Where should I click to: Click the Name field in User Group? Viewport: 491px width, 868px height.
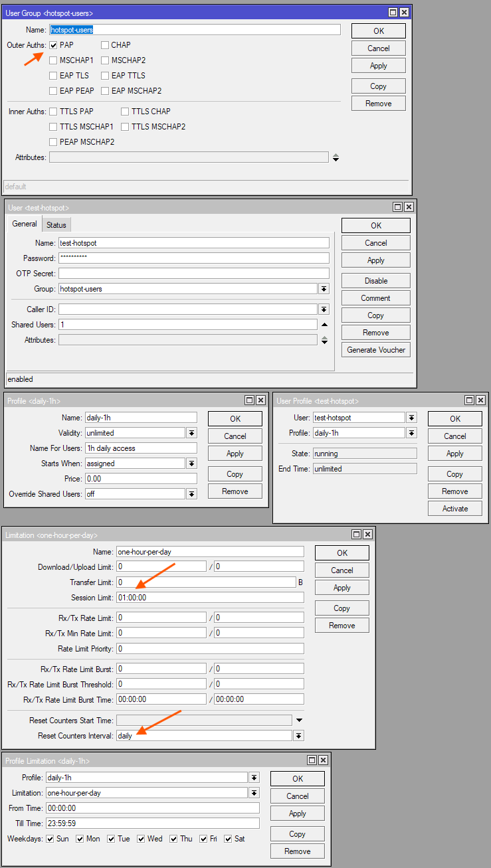pyautogui.click(x=195, y=30)
